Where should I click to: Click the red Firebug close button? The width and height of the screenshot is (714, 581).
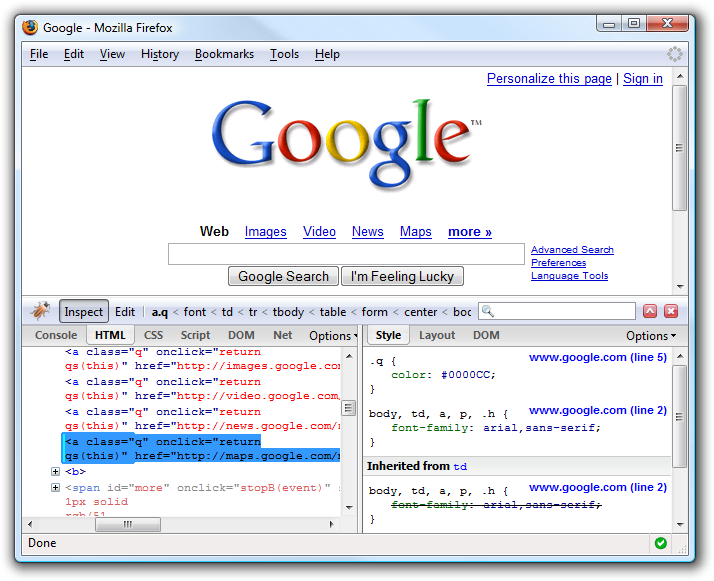click(x=671, y=311)
